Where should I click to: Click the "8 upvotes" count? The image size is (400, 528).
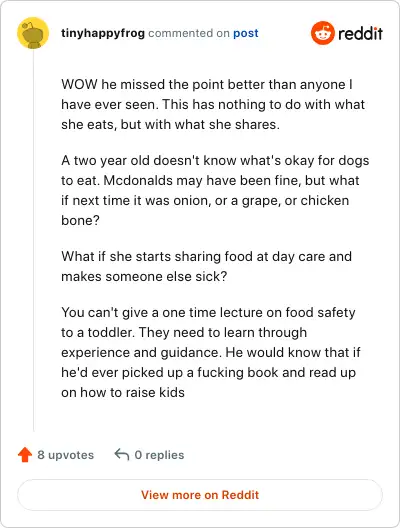coord(66,455)
